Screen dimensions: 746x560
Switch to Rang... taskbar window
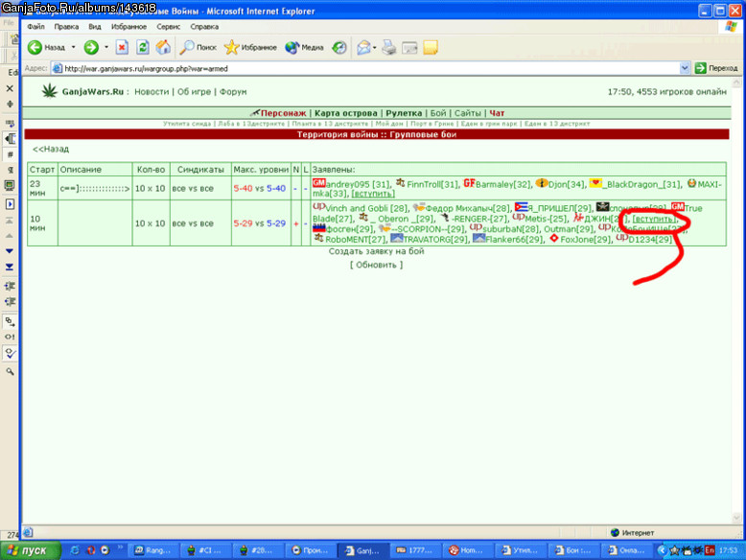pyautogui.click(x=153, y=550)
